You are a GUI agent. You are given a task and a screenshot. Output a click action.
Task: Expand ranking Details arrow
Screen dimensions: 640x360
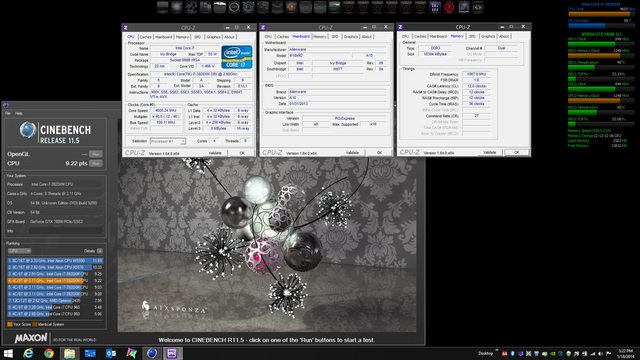point(100,251)
